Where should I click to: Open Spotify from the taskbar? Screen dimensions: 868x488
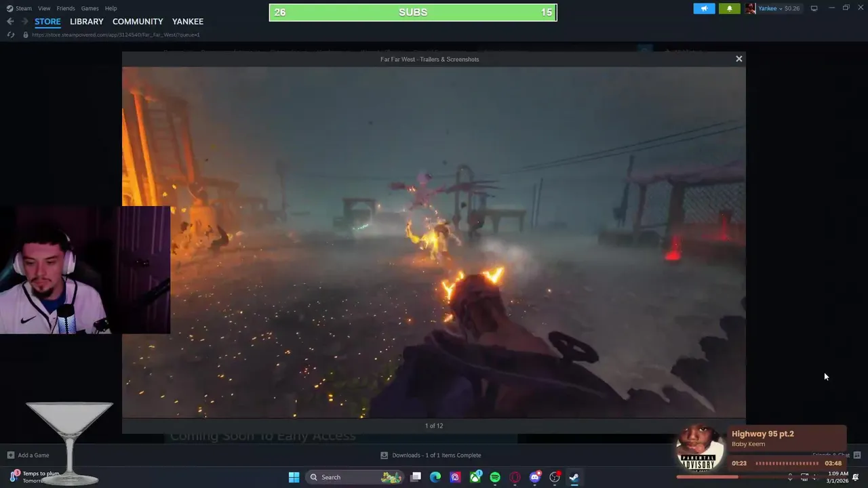click(x=495, y=477)
